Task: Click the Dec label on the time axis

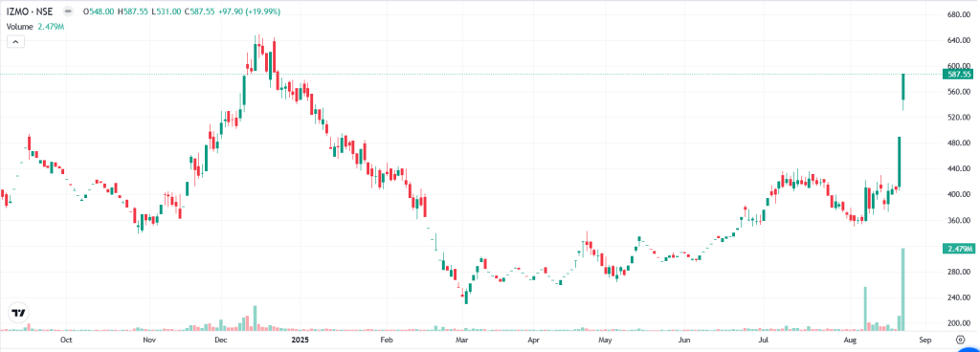Action: point(221,341)
